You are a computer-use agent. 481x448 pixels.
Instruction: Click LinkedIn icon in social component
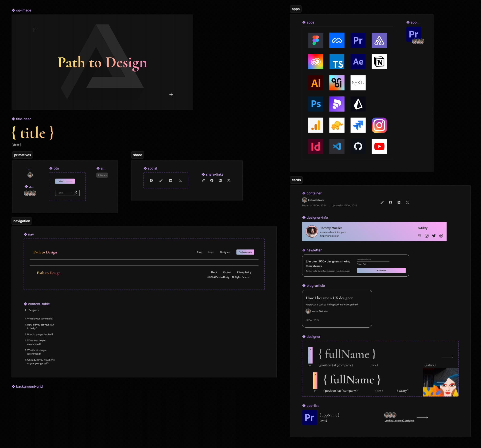click(171, 181)
